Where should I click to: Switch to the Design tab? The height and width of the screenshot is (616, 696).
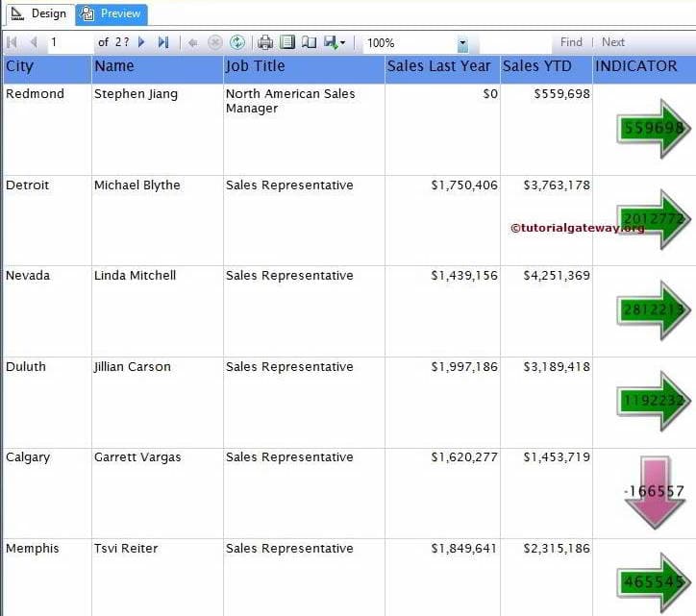(39, 13)
